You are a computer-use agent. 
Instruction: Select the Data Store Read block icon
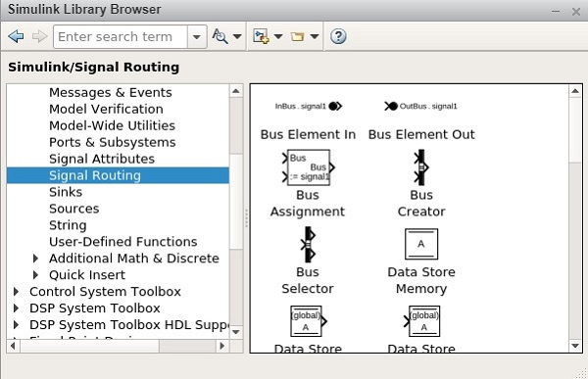(x=309, y=321)
